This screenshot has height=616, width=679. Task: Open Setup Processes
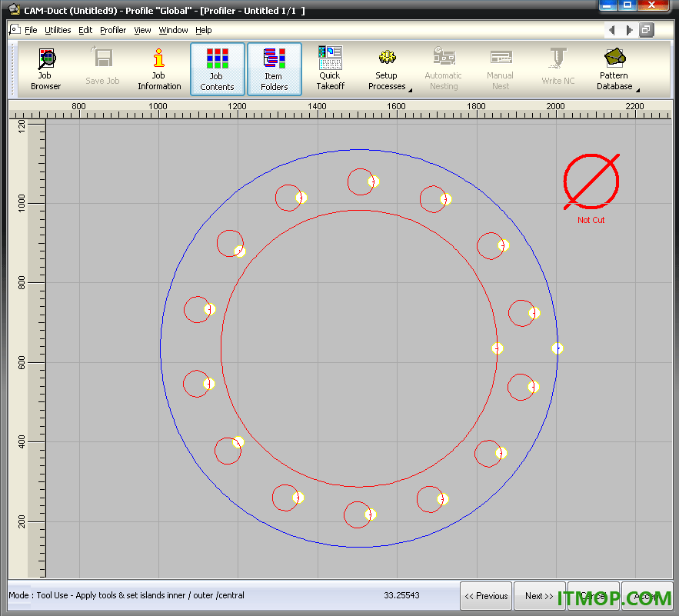tap(386, 69)
